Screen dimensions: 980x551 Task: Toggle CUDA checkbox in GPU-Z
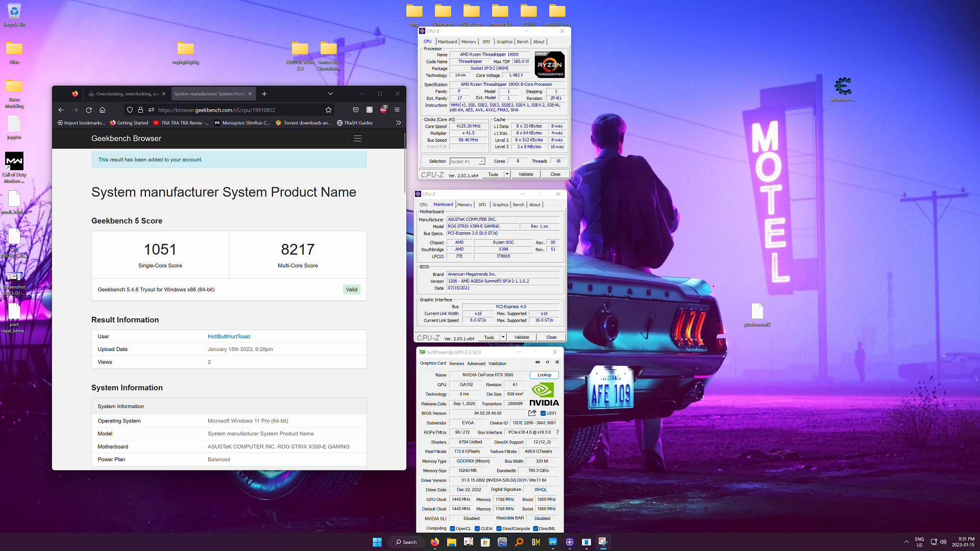pos(477,529)
